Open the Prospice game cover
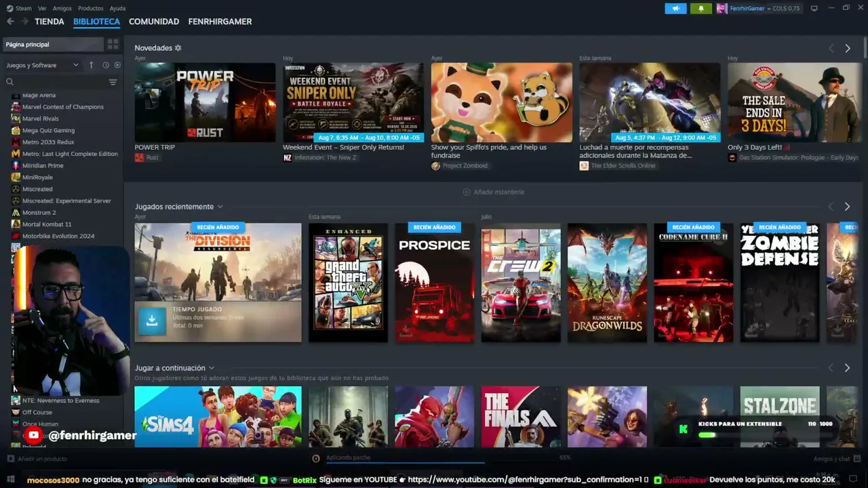Viewport: 868px width, 488px height. [x=435, y=283]
